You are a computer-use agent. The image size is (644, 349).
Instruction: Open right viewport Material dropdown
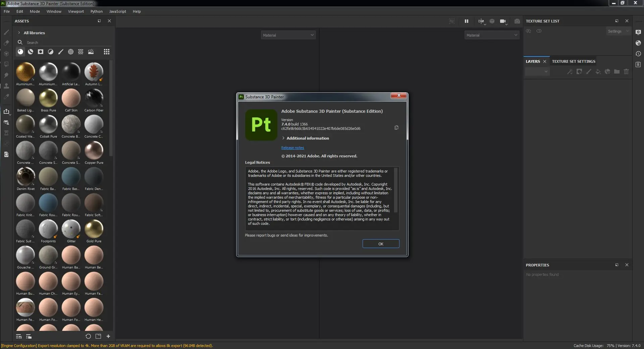coord(492,35)
